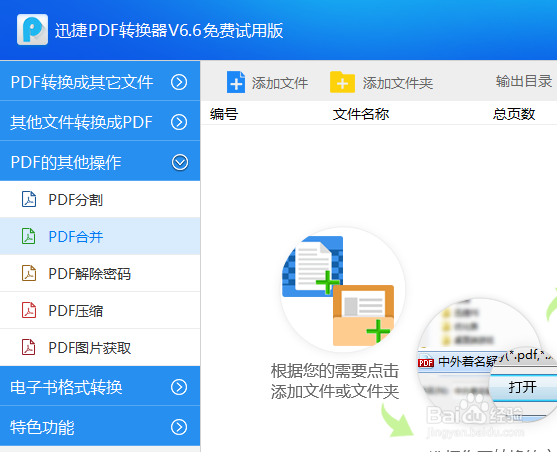Click the 添加文件夹 button label
This screenshot has height=452, width=557.
[x=398, y=83]
